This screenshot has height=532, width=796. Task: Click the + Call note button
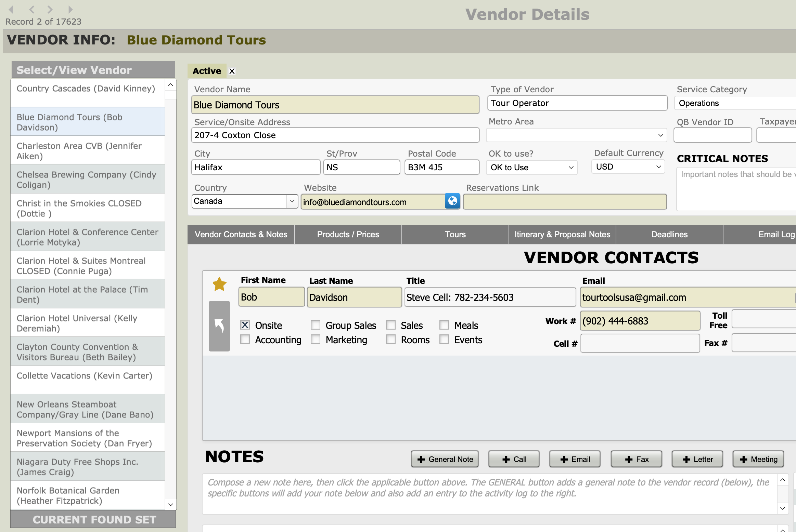(514, 459)
